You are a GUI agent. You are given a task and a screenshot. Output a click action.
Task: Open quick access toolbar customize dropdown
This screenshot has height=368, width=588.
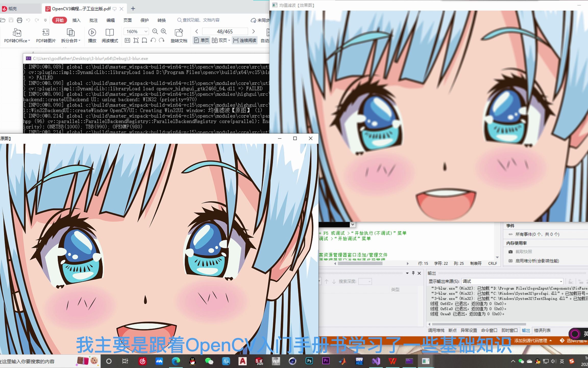click(45, 20)
